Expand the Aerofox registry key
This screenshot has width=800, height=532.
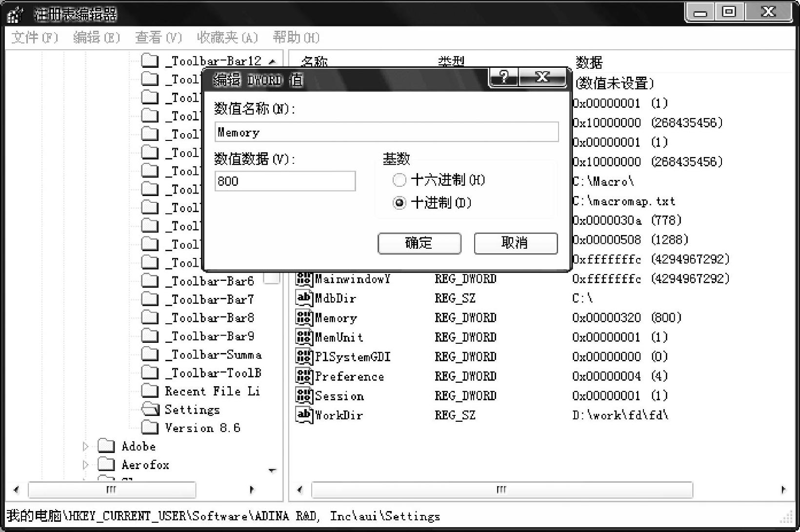pos(86,465)
